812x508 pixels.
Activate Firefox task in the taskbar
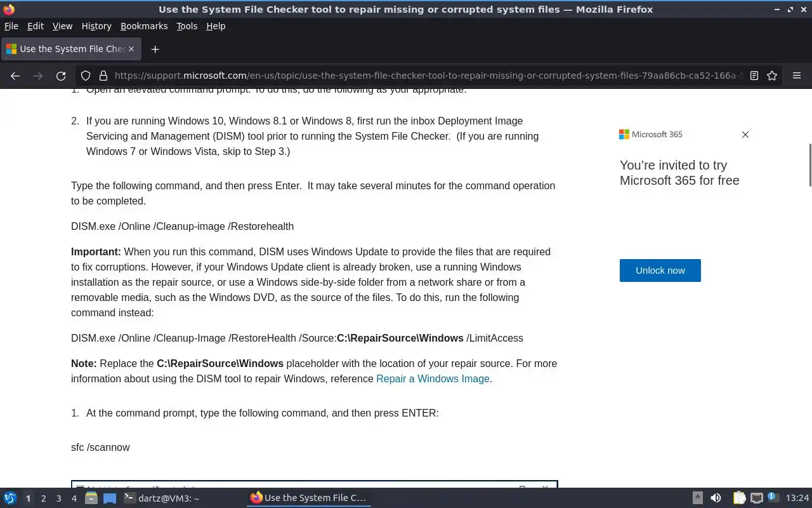pyautogui.click(x=309, y=498)
